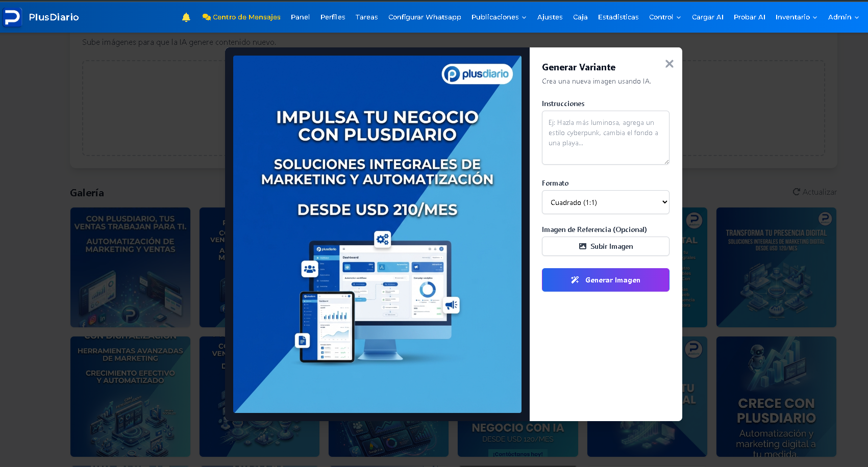
Task: Close the Generar Variante dialog with the X
Action: [x=669, y=64]
